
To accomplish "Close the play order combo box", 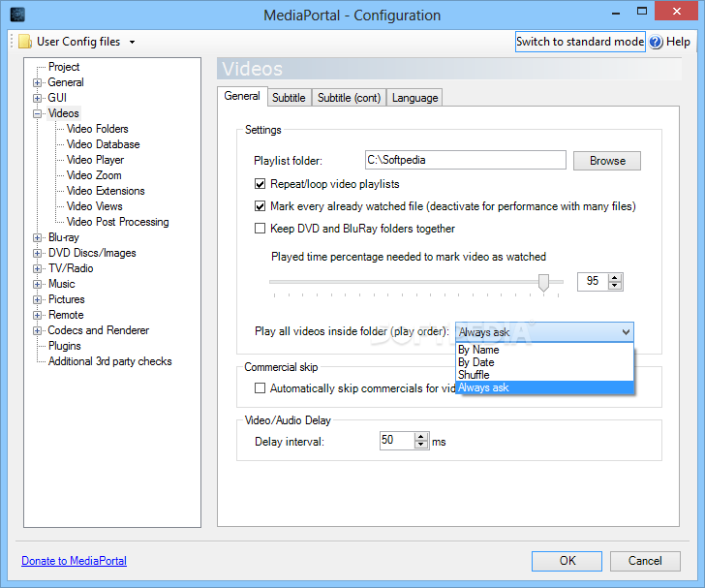I will [626, 332].
